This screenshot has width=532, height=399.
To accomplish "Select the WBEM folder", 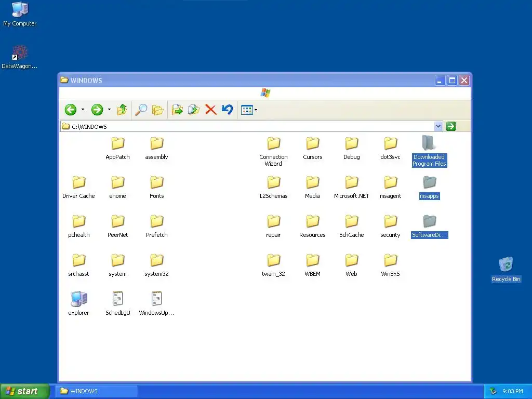I will [312, 265].
